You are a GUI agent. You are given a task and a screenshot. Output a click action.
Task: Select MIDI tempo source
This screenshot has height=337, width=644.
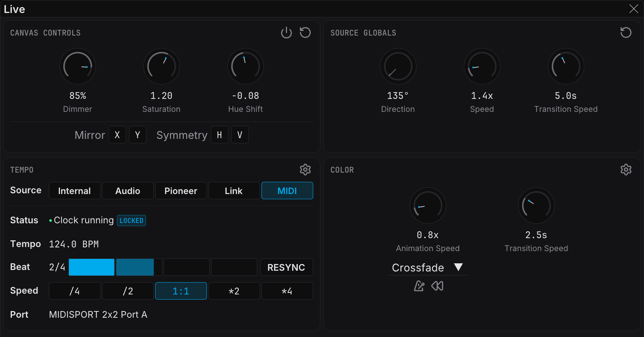click(x=287, y=191)
